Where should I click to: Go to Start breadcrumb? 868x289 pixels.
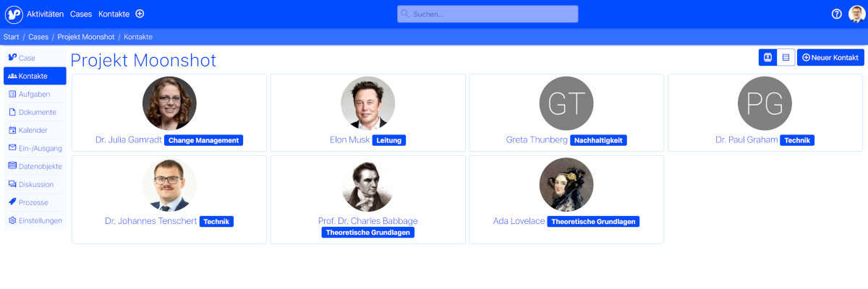click(11, 37)
